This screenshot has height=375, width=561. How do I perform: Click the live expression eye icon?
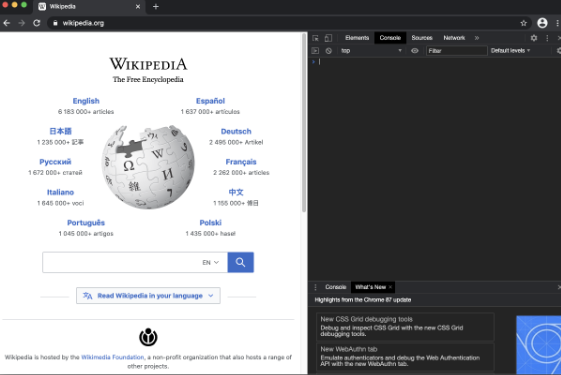pos(415,51)
